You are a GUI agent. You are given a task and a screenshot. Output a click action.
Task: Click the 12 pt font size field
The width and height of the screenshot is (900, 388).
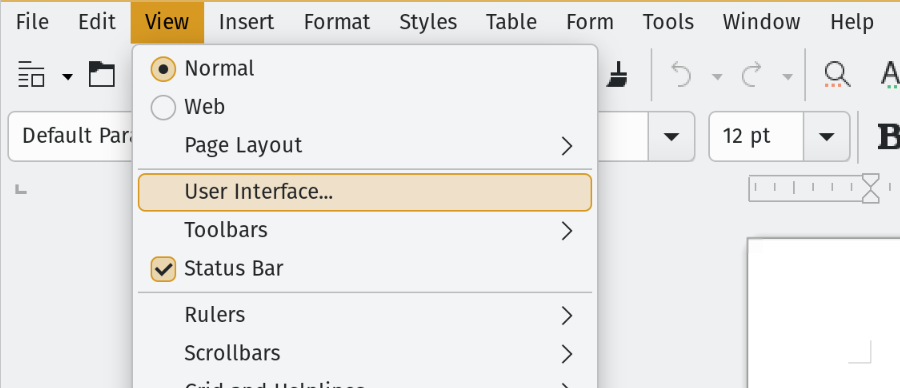point(757,137)
